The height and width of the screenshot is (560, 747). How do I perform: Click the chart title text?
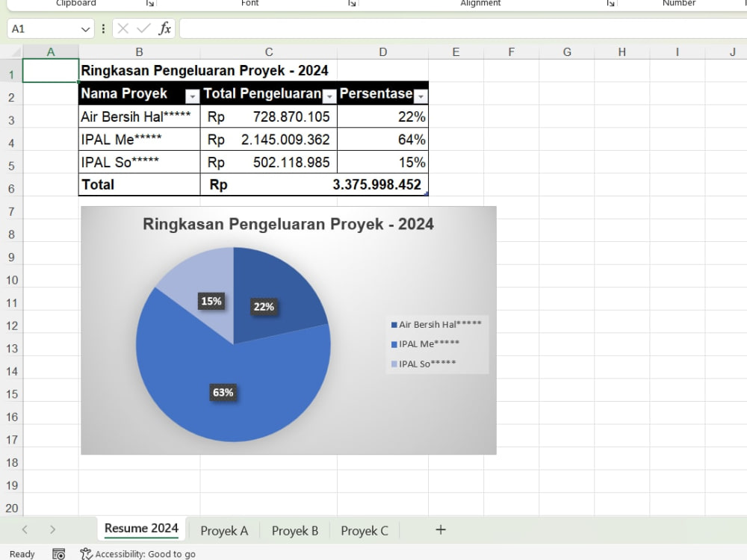coord(288,224)
